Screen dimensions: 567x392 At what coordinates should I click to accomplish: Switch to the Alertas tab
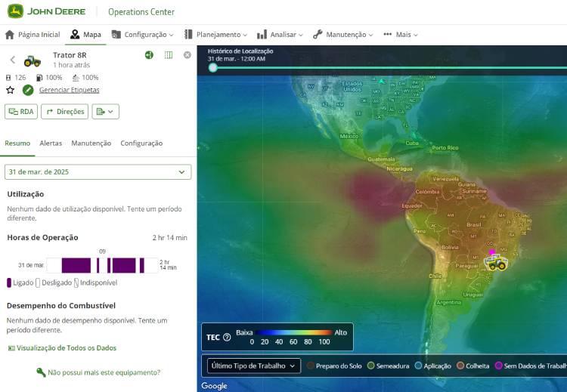pos(51,144)
